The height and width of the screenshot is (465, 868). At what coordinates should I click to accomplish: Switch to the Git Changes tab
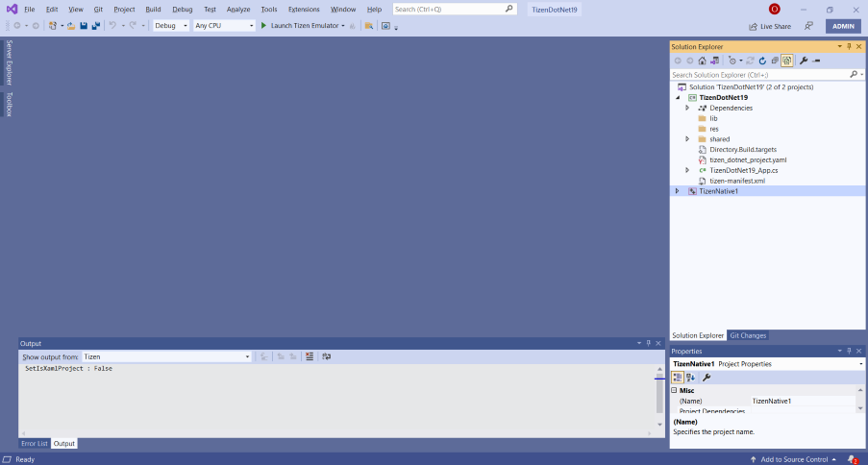pyautogui.click(x=748, y=335)
